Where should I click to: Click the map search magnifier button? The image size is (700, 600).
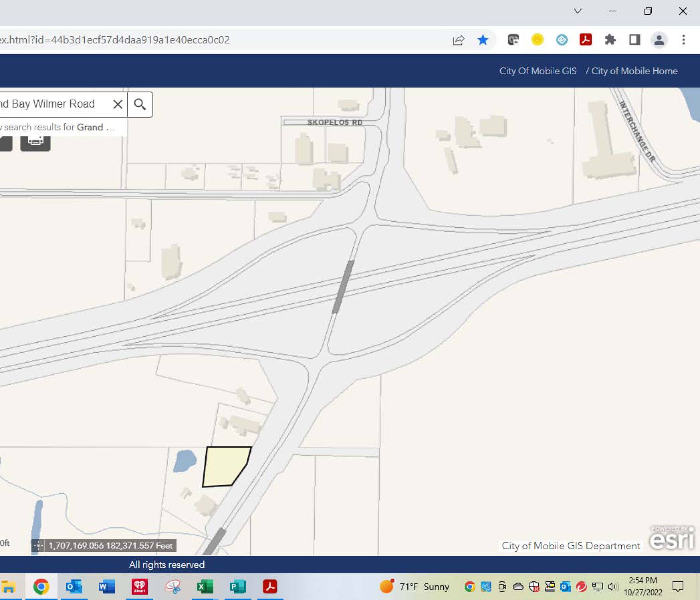pyautogui.click(x=140, y=104)
